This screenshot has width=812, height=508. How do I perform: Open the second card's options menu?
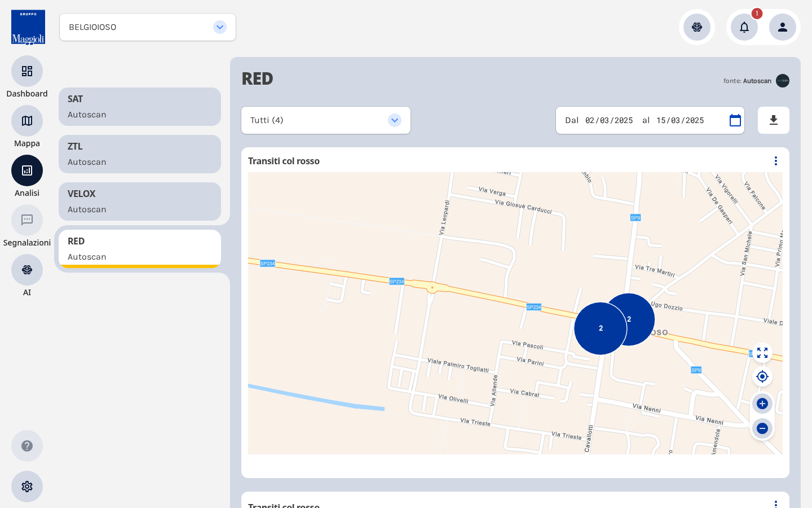pyautogui.click(x=776, y=503)
